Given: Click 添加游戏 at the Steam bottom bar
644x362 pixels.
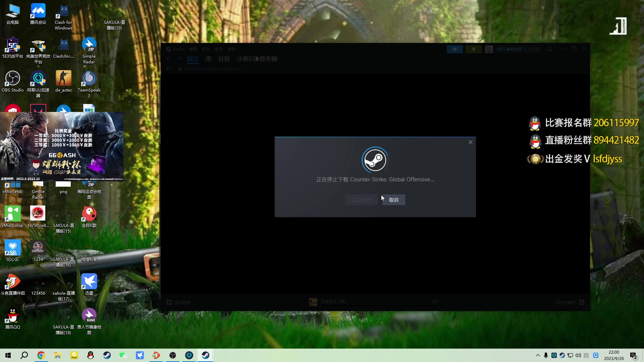Looking at the screenshot, I should [x=179, y=302].
